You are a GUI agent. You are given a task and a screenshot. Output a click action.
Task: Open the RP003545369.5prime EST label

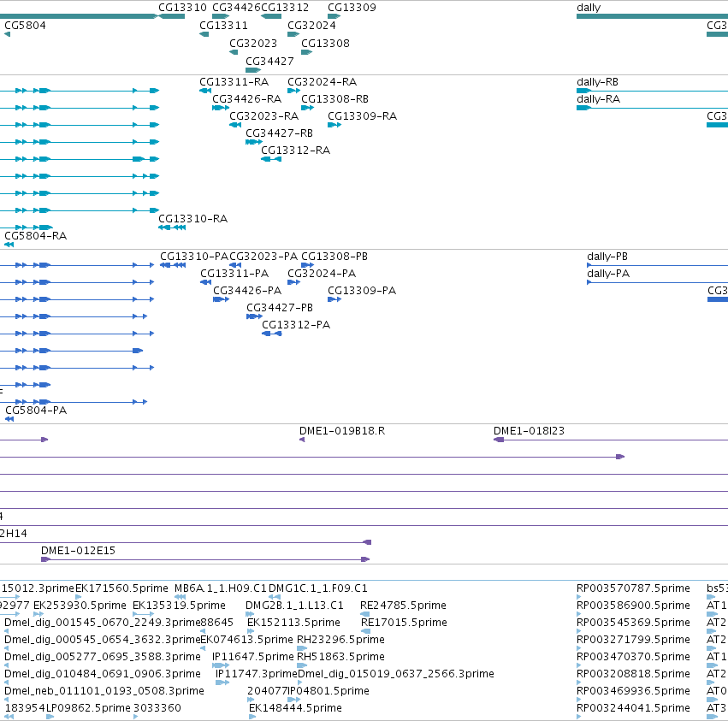[633, 623]
